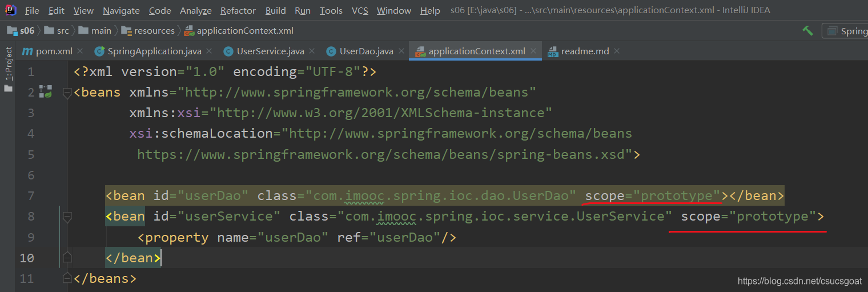Collapse the beans tag fold on line 2

coord(67,93)
